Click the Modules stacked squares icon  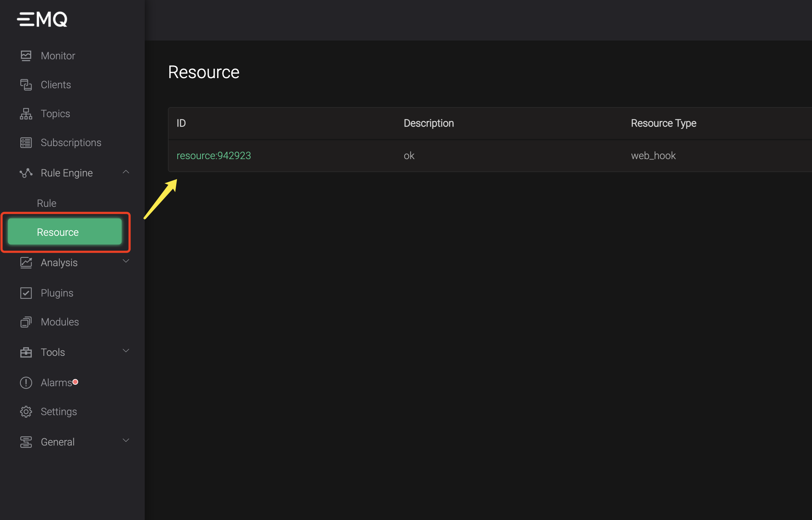point(26,322)
